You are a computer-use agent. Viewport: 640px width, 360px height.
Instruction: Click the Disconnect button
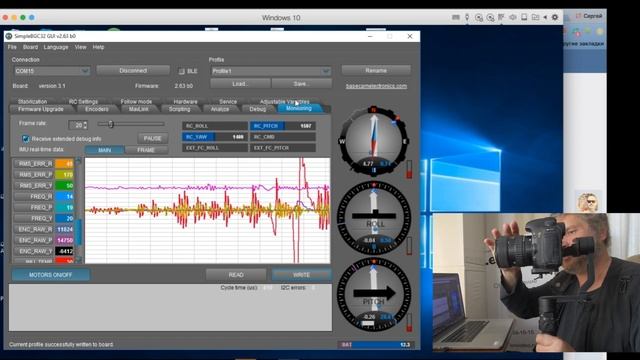point(133,71)
